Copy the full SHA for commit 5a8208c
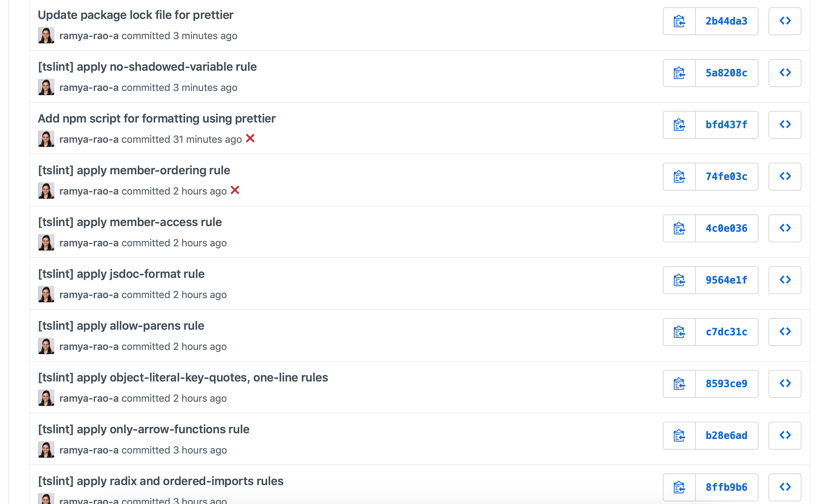 click(678, 73)
